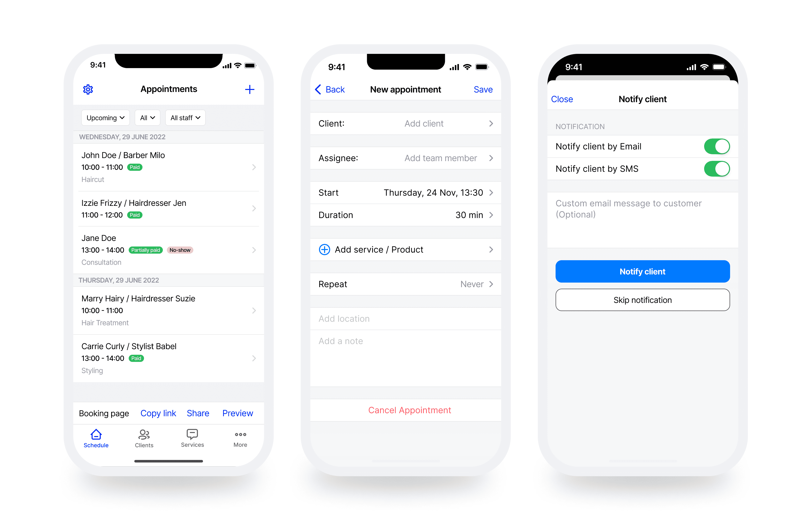Viewport: 812px width, 525px height.
Task: Expand the All staff dropdown filter
Action: tap(184, 118)
